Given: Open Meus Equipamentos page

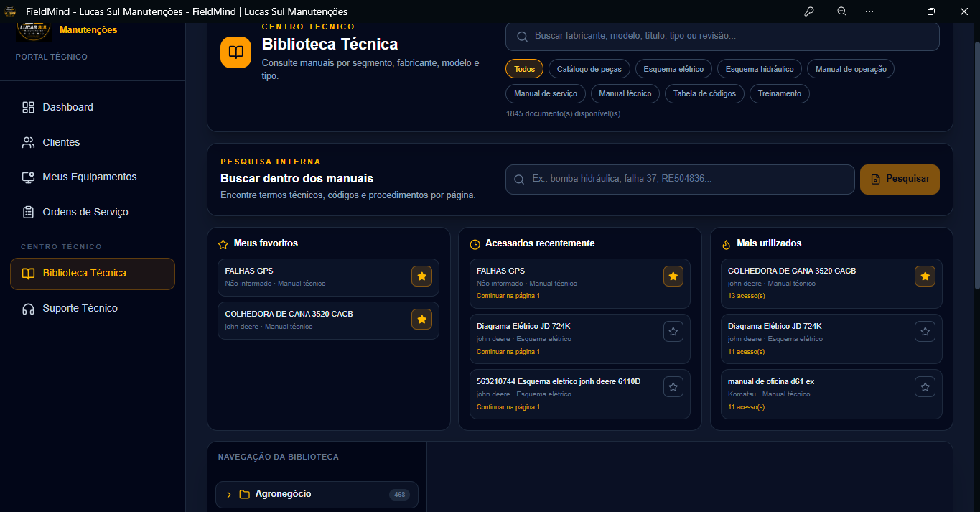Looking at the screenshot, I should pyautogui.click(x=92, y=177).
